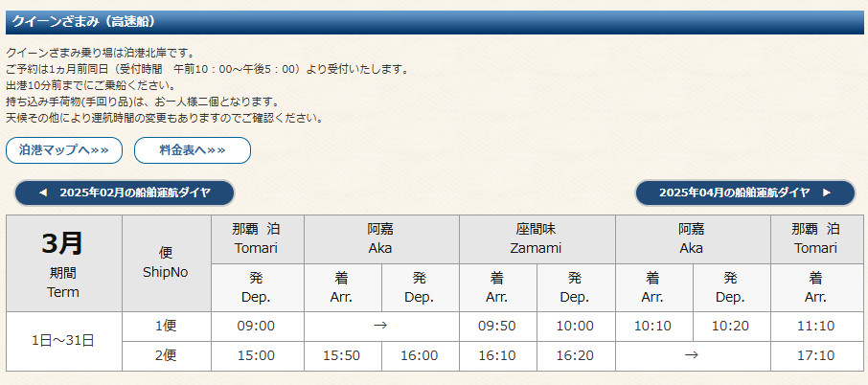Select the 09:00 Tomari departure time
The height and width of the screenshot is (385, 868).
coord(258,327)
